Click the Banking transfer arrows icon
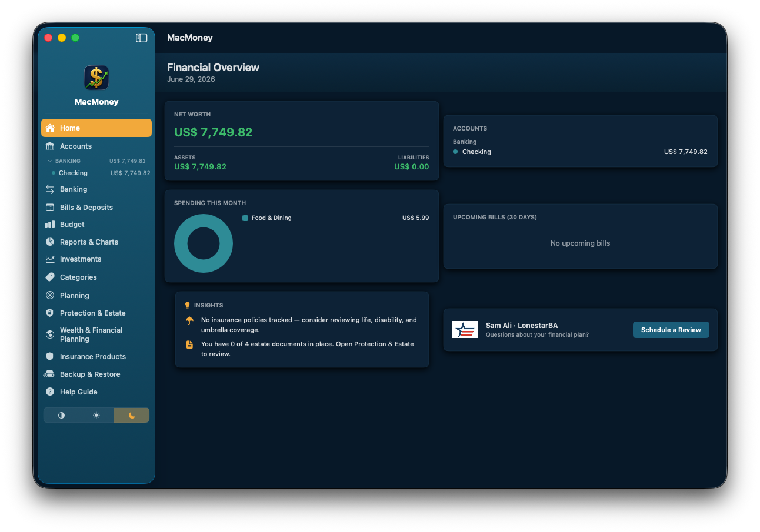The height and width of the screenshot is (532, 760). point(50,189)
